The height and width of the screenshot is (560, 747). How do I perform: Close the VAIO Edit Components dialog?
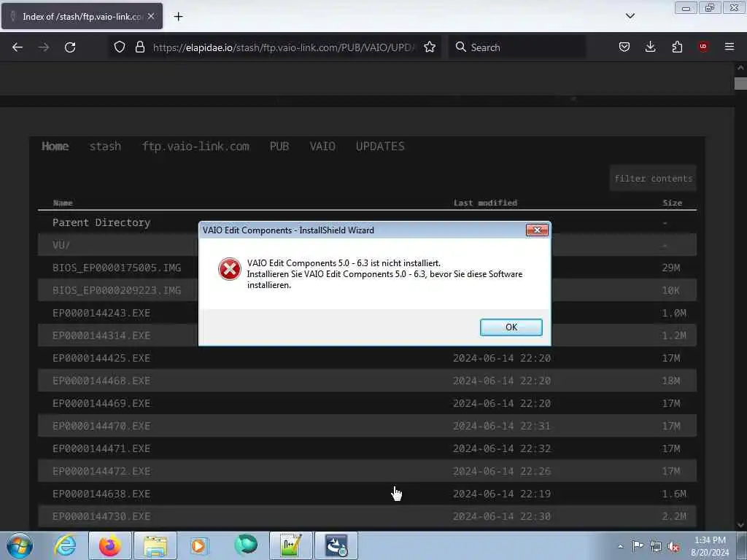(537, 230)
